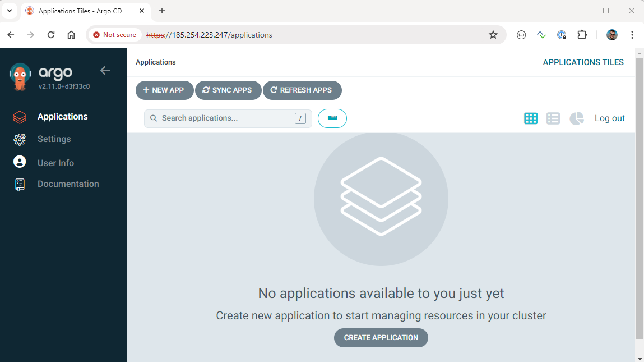This screenshot has width=644, height=362.
Task: Open the summary pie chart view
Action: click(576, 118)
